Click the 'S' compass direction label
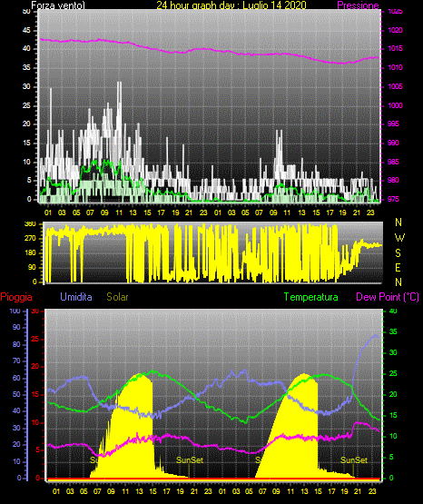 point(398,253)
